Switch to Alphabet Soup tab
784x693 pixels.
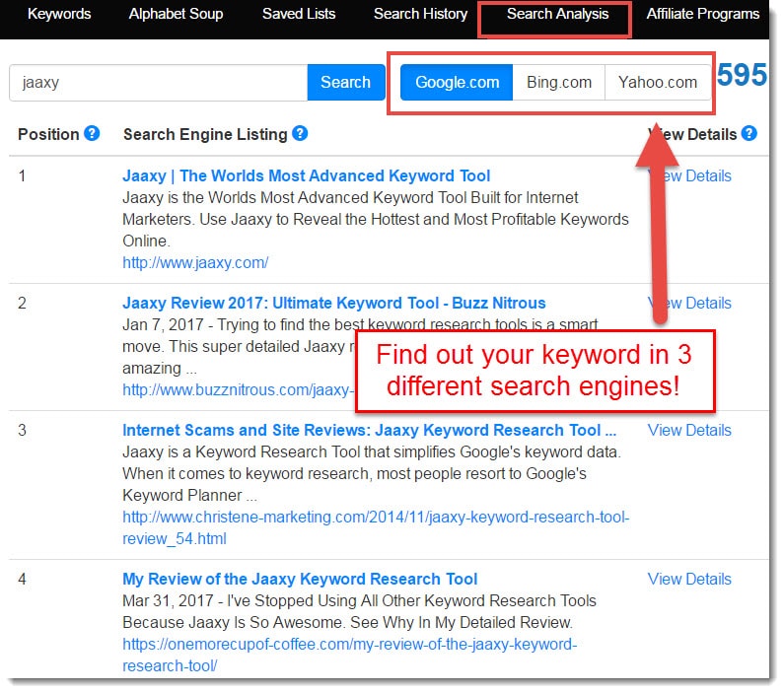(176, 14)
